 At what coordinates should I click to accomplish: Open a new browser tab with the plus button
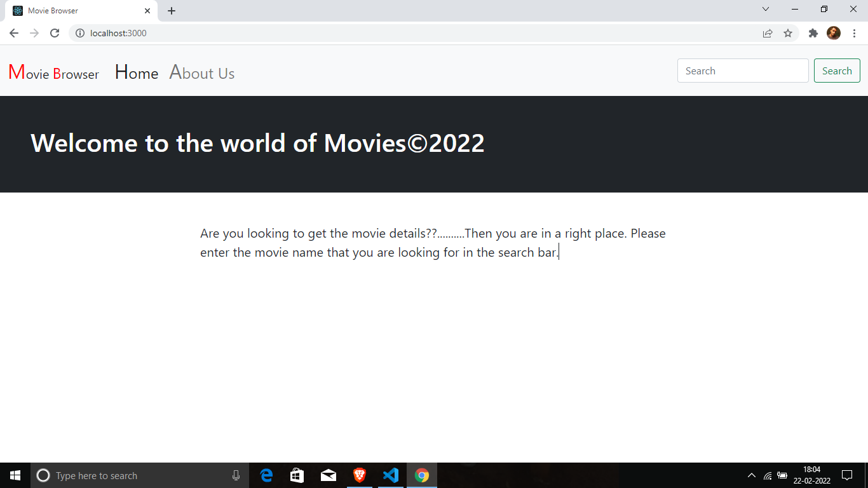[171, 10]
